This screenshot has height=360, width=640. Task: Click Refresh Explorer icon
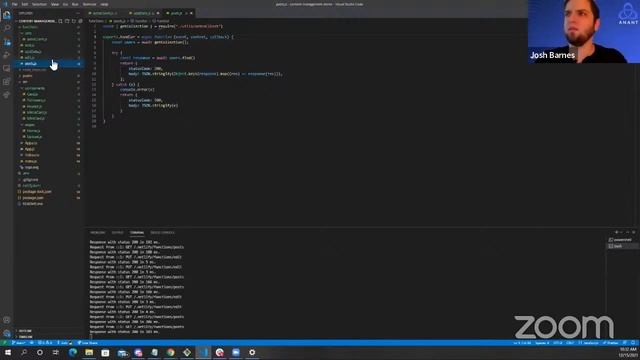click(x=74, y=21)
